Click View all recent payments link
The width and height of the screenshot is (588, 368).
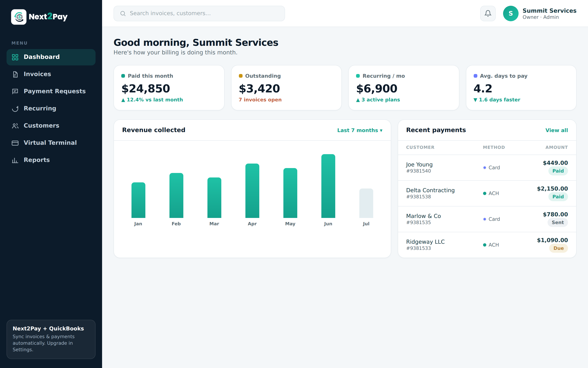(556, 130)
